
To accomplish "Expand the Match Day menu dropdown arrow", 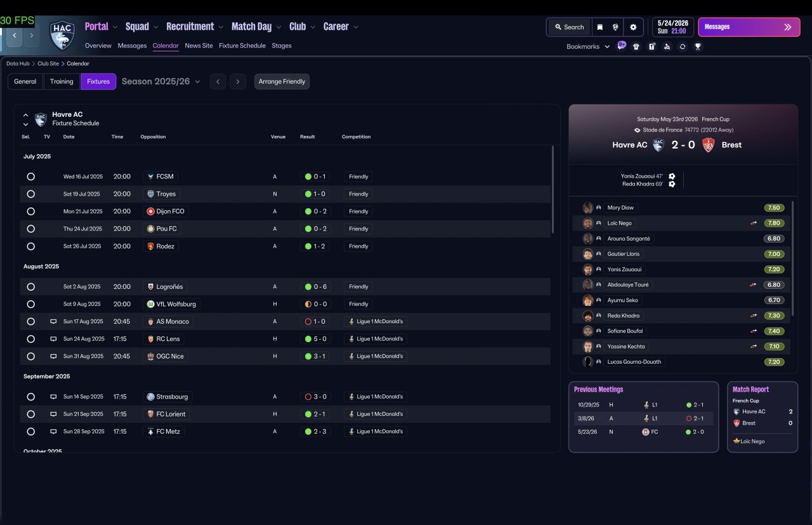I will [x=278, y=27].
